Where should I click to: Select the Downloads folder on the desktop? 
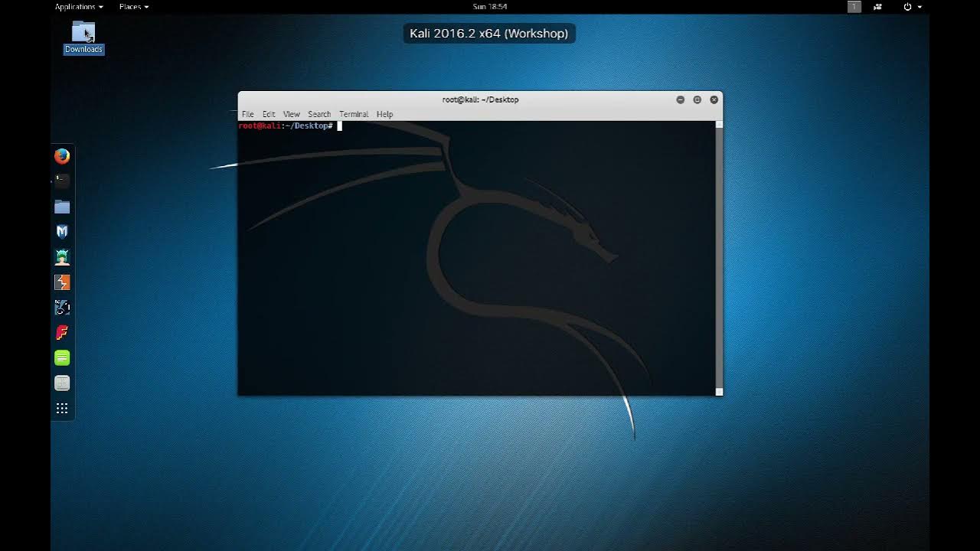pyautogui.click(x=83, y=37)
